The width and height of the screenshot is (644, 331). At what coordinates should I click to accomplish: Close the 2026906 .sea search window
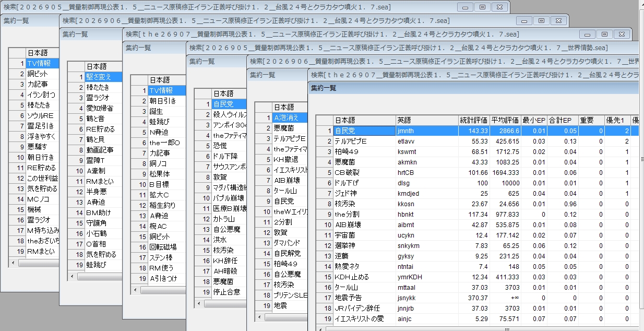[558, 20]
